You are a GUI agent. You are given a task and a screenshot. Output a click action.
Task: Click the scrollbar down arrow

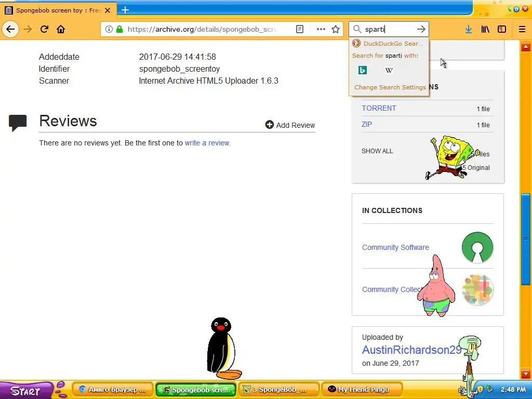pos(526,374)
